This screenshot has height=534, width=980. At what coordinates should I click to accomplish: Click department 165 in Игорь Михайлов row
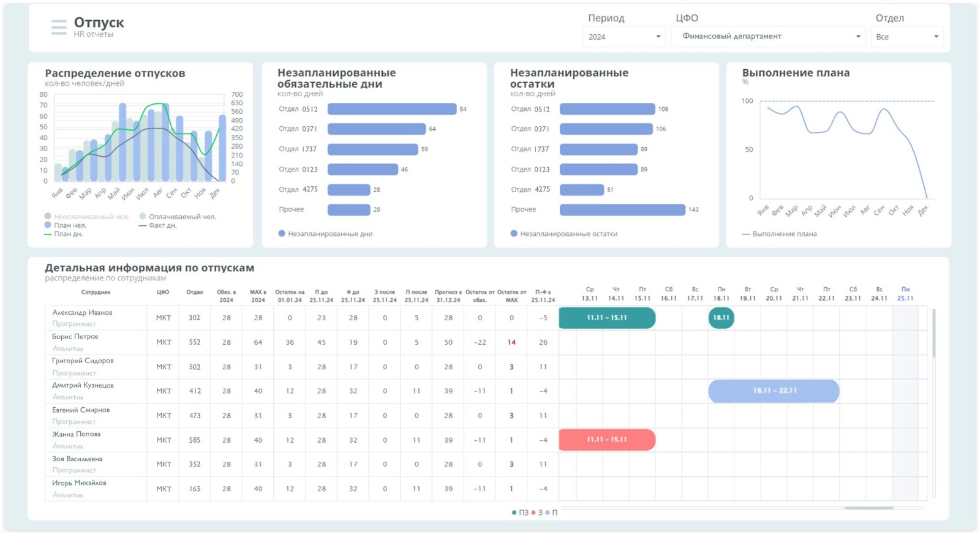click(194, 489)
